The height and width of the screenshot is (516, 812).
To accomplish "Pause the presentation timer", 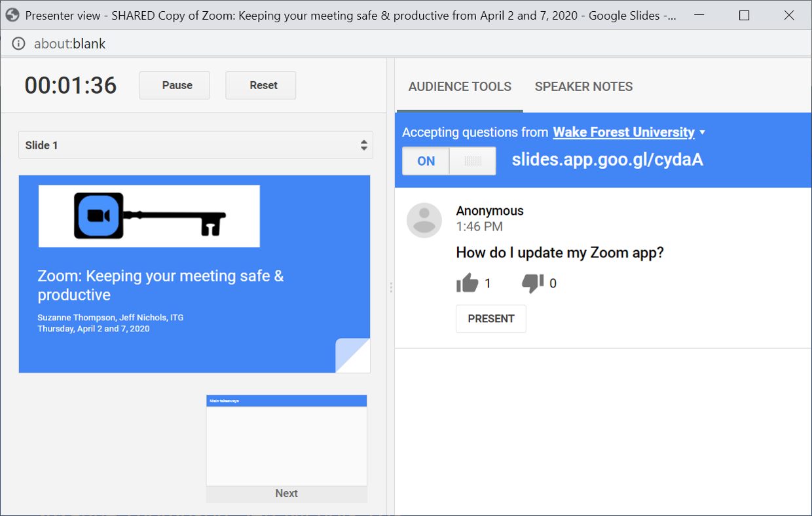I will point(175,85).
